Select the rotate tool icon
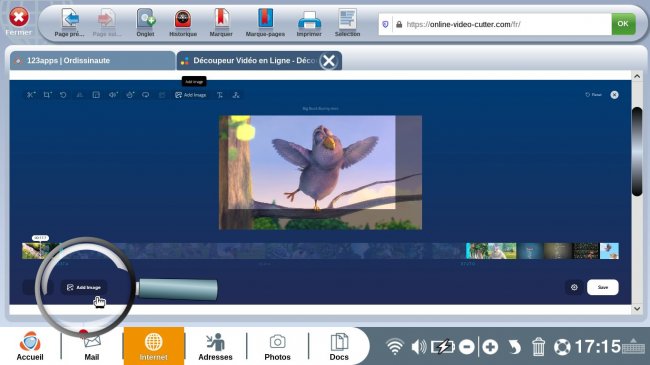 point(63,95)
